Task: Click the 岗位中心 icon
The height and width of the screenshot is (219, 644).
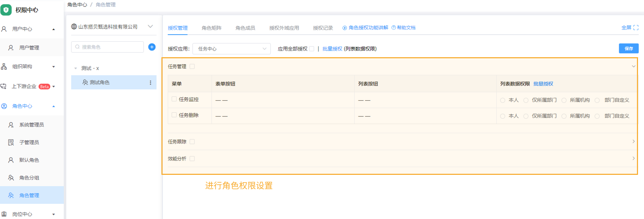Action: [4, 214]
